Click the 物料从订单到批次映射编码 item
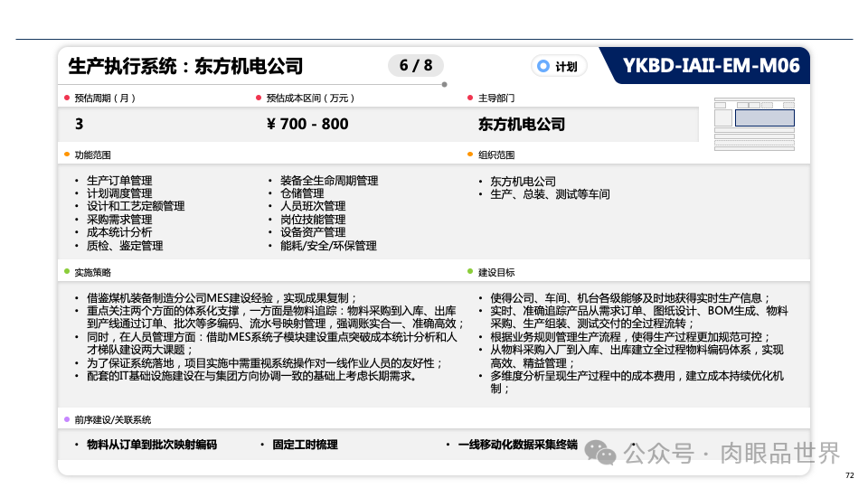868x488 pixels. [x=152, y=445]
